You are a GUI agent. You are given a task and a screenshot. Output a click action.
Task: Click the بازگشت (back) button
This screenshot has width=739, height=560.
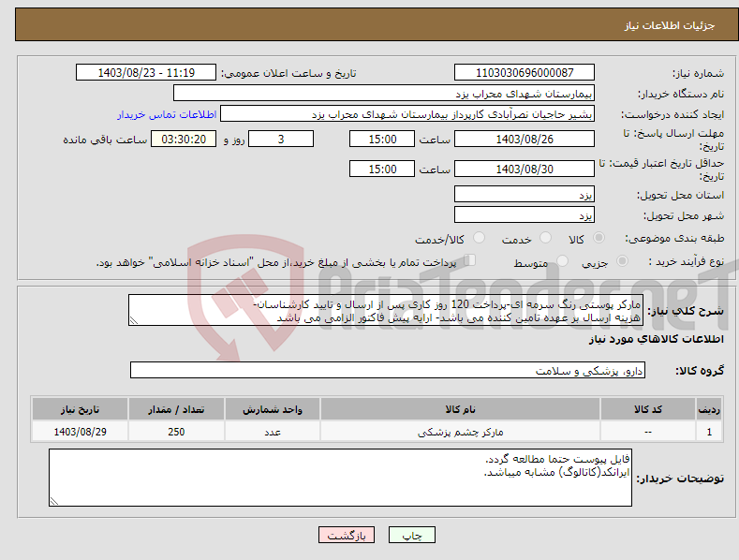coord(347,535)
